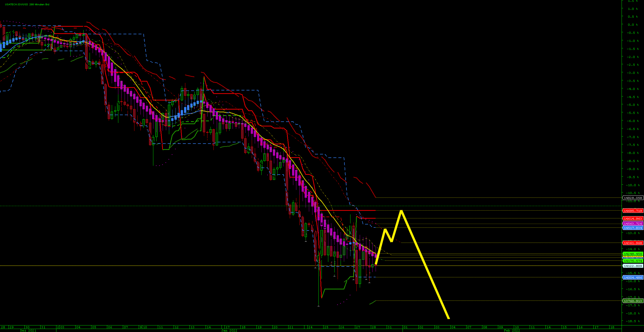The image size is (644, 332).
Task: Select the red 14361.968 price tag
Action: (x=633, y=243)
